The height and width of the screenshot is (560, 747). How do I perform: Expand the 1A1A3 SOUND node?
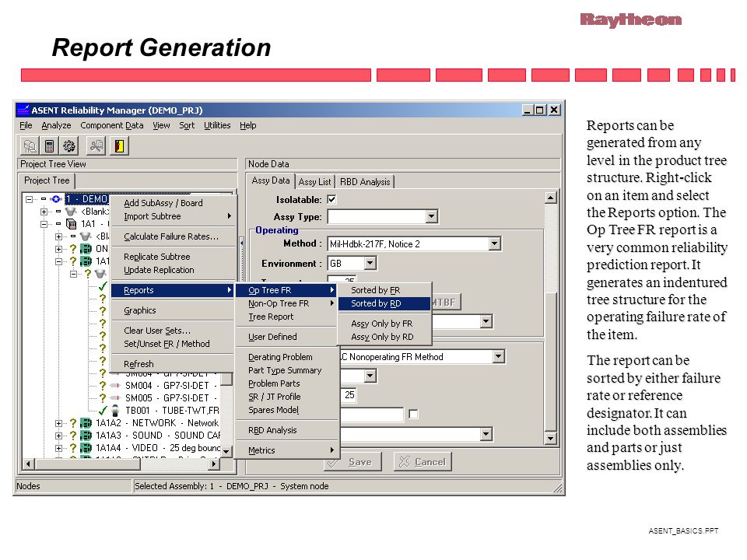[58, 436]
